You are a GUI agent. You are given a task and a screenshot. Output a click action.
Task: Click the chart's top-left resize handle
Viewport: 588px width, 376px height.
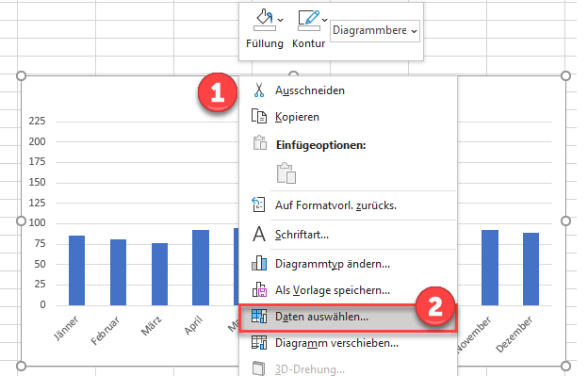[22, 75]
